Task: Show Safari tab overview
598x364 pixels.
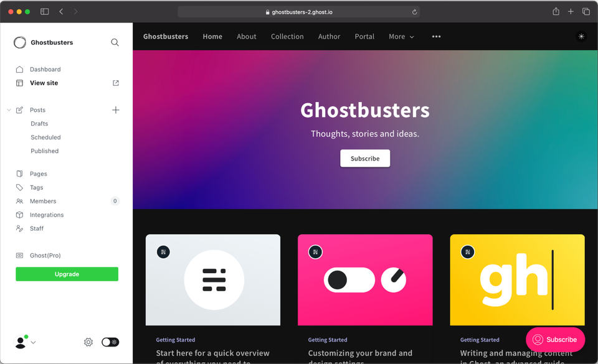Action: point(586,11)
